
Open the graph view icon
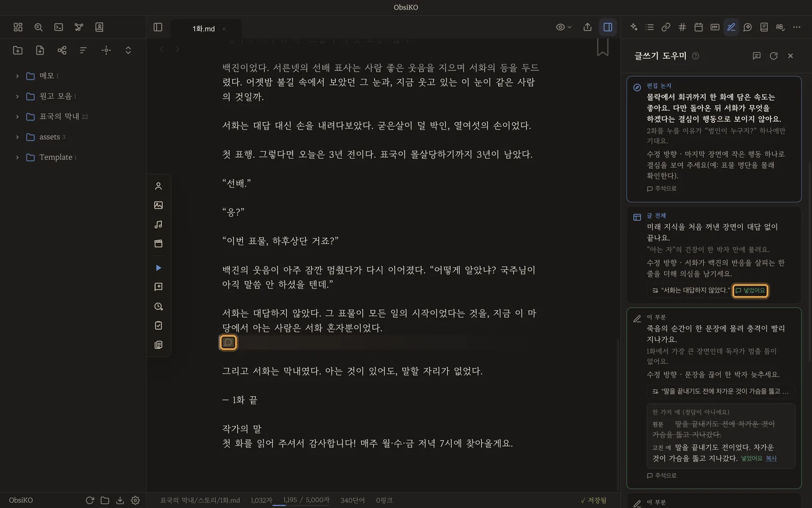[x=79, y=27]
